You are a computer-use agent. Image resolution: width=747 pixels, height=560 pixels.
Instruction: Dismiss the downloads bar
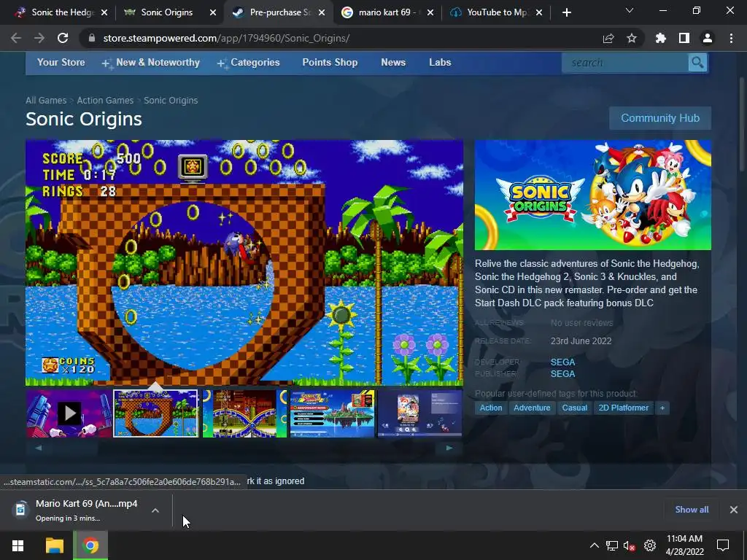[734, 510]
